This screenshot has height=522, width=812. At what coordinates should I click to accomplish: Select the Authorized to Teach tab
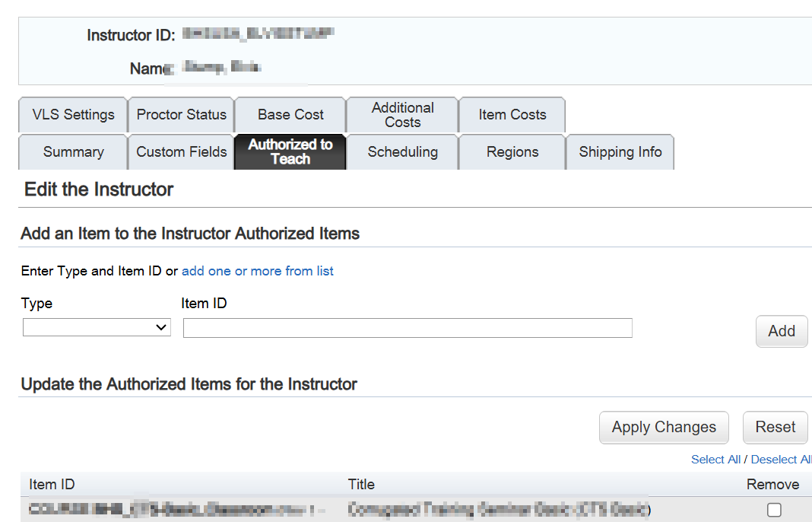(290, 152)
